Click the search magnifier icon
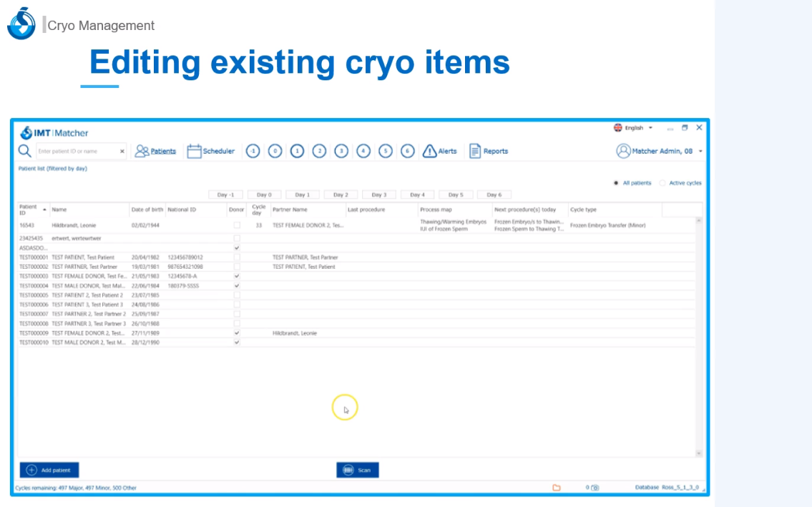The width and height of the screenshot is (812, 507). click(x=24, y=151)
